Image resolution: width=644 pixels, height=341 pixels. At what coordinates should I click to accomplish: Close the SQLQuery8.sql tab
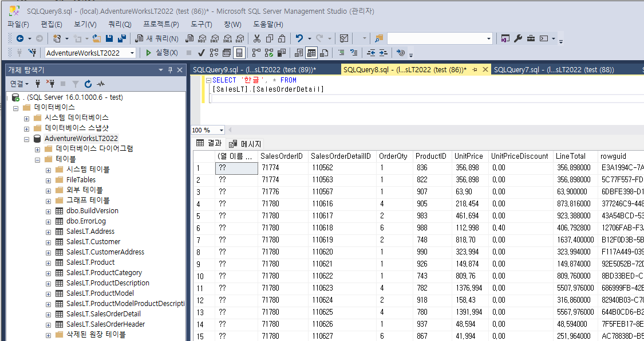[x=485, y=69]
